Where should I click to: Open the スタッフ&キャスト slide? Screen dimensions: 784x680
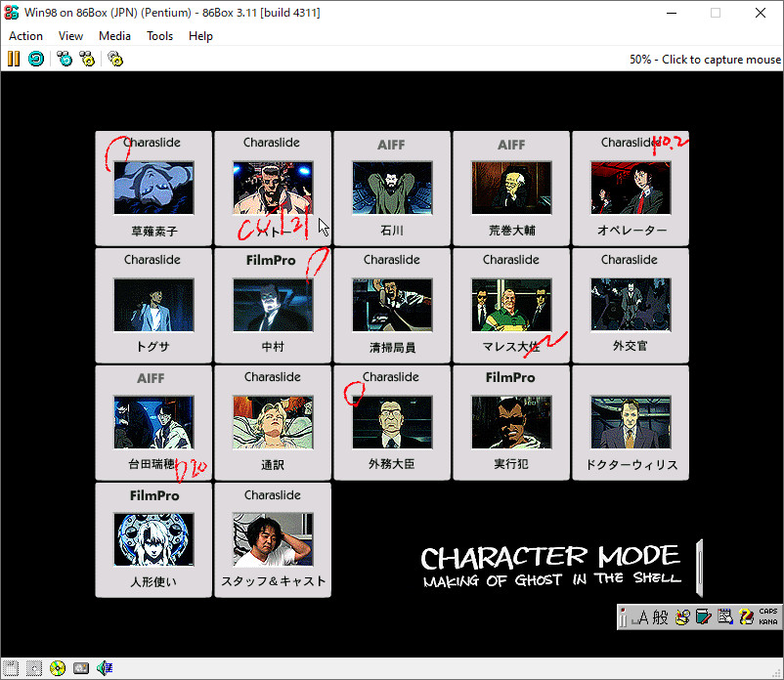point(273,540)
